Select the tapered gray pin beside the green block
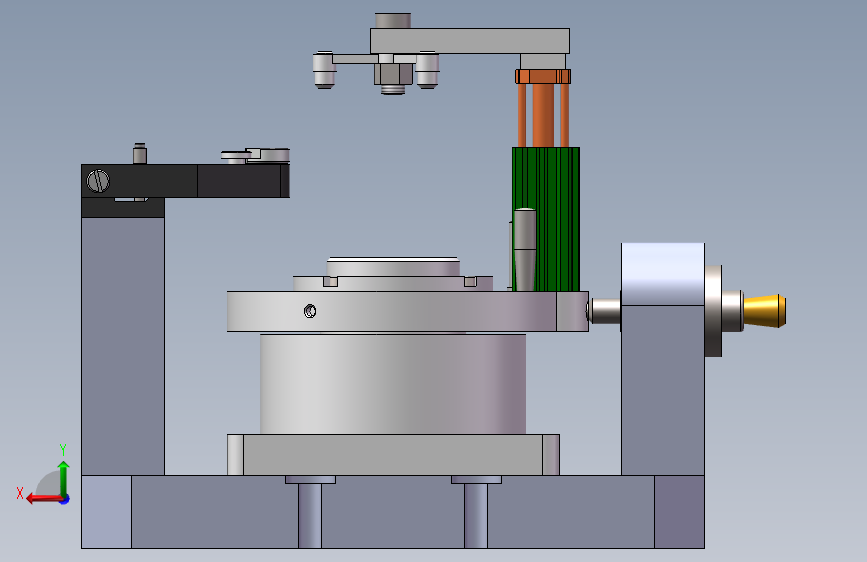 525,249
